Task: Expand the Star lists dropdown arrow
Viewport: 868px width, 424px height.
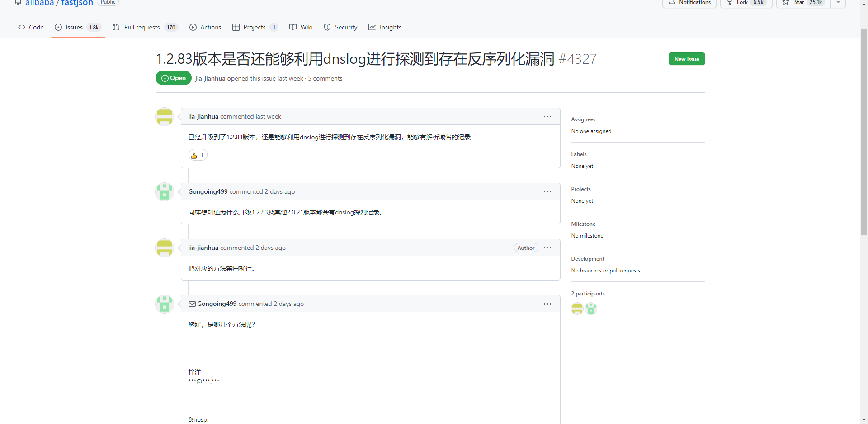Action: click(x=838, y=3)
